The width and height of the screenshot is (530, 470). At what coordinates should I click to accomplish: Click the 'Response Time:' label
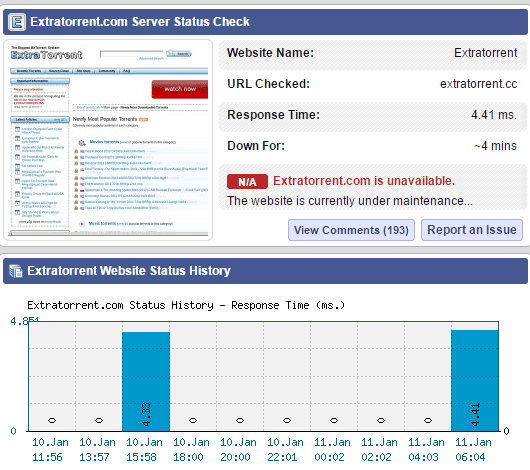coord(273,115)
